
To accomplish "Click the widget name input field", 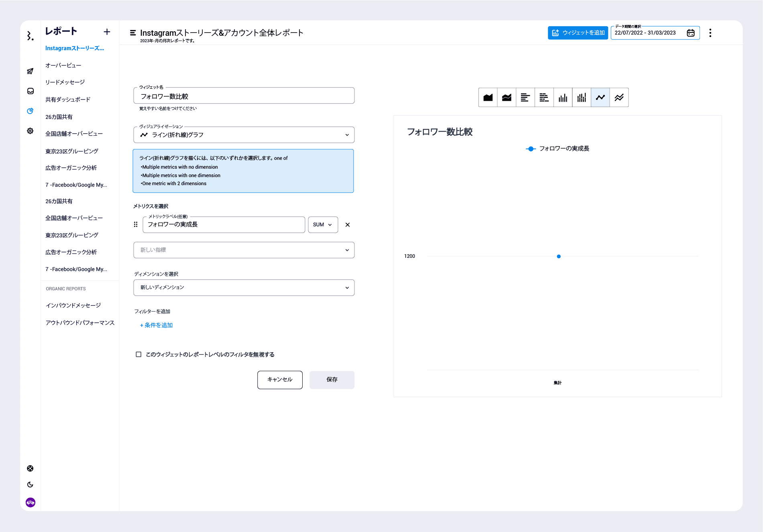I will click(244, 96).
